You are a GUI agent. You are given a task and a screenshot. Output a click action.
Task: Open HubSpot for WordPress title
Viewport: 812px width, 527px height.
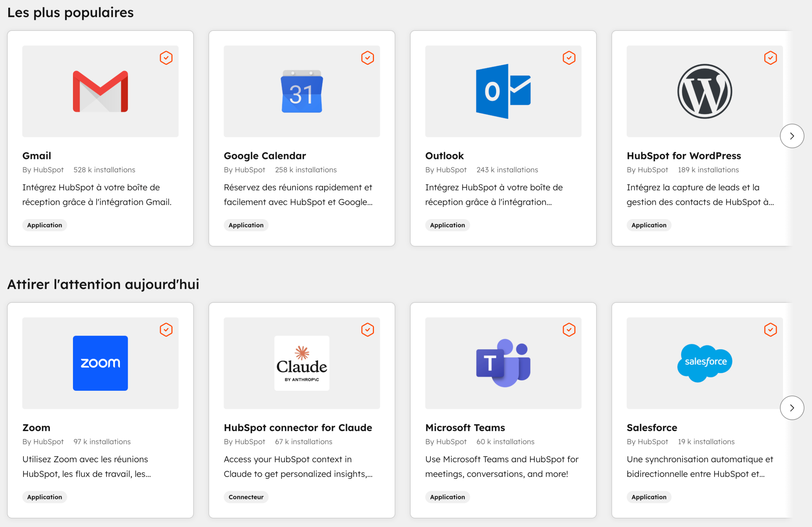tap(684, 156)
